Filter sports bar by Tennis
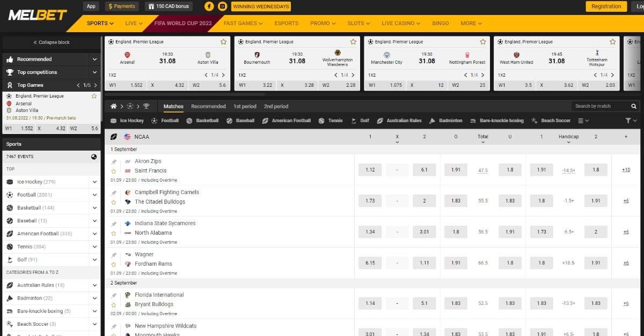Image resolution: width=644 pixels, height=336 pixels. point(331,121)
